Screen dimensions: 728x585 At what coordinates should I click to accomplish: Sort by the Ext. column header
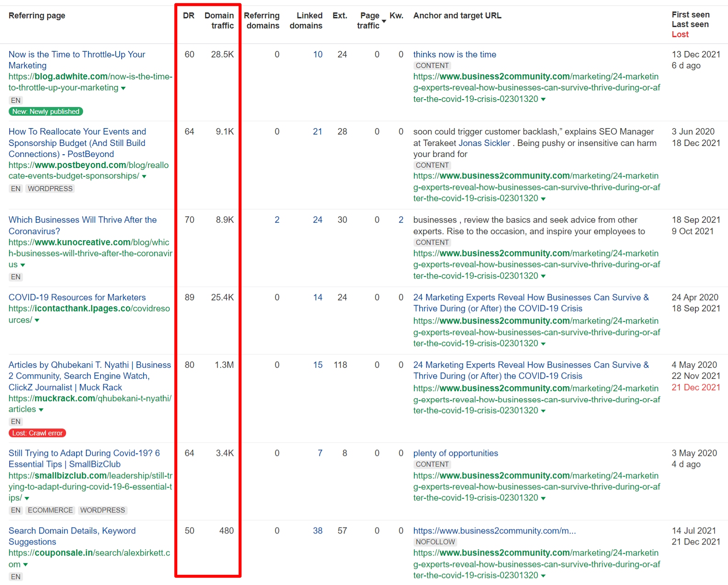[340, 16]
